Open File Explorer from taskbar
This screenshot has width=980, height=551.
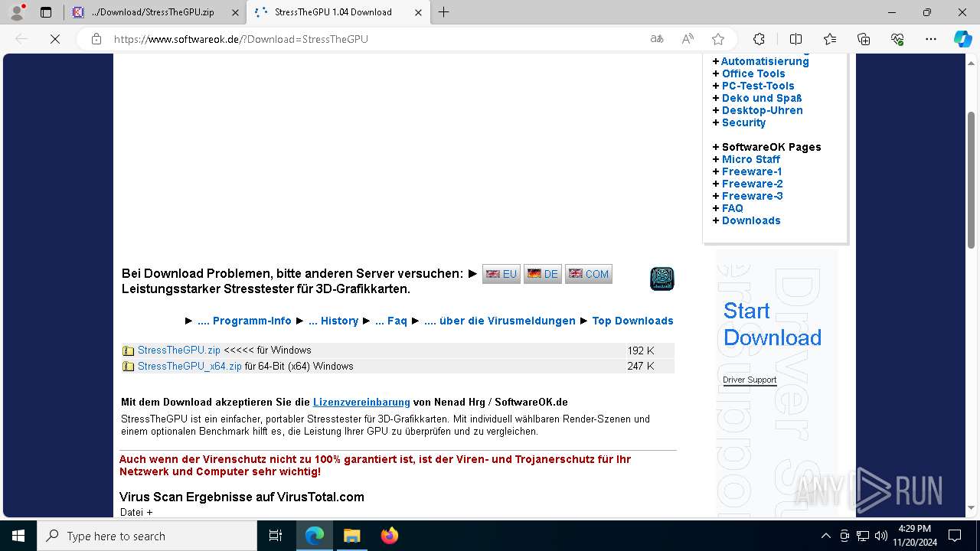tap(351, 536)
